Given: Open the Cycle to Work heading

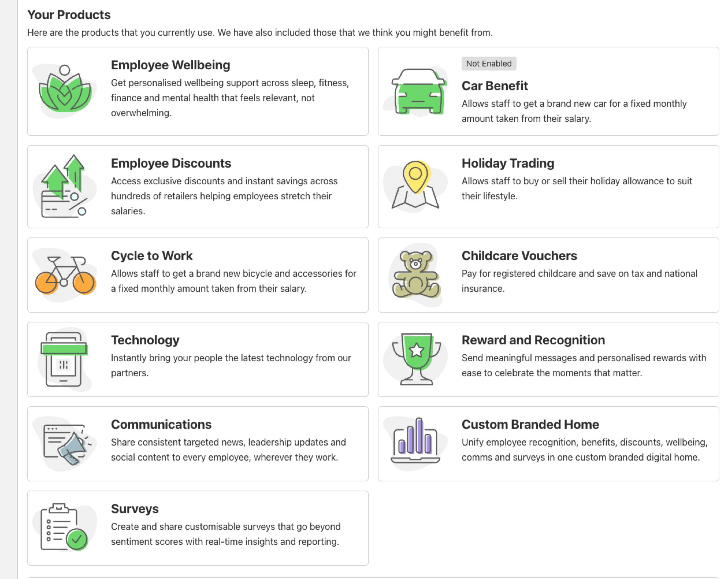Looking at the screenshot, I should (152, 256).
